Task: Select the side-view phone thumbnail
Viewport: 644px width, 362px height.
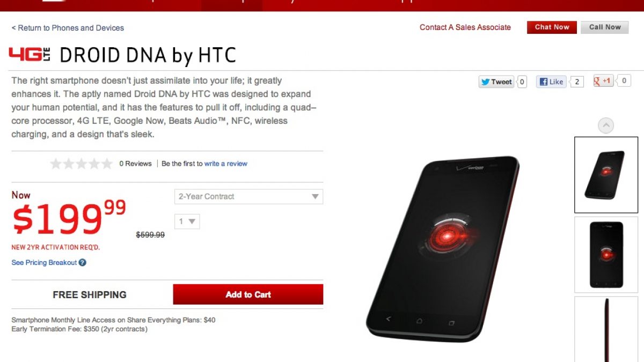Action: (606, 329)
